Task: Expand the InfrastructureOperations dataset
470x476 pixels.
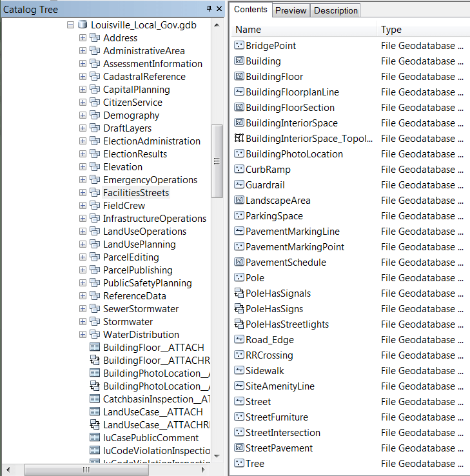Action: (x=83, y=218)
